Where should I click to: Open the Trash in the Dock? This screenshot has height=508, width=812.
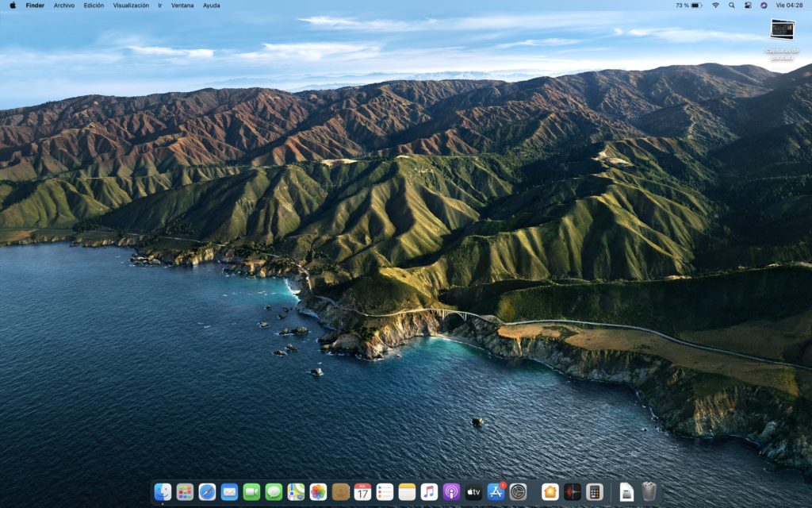[649, 492]
